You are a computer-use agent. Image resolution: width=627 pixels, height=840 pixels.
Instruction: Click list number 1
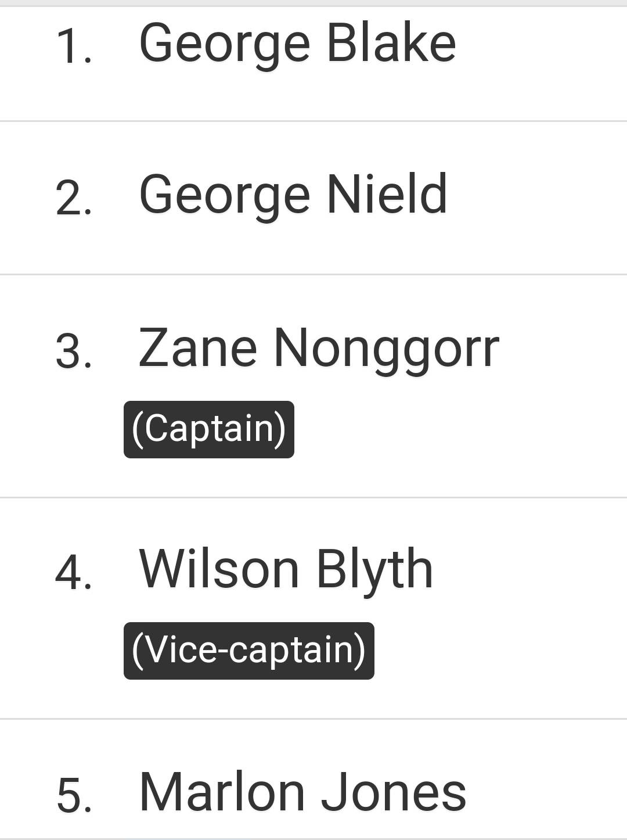pos(74,47)
